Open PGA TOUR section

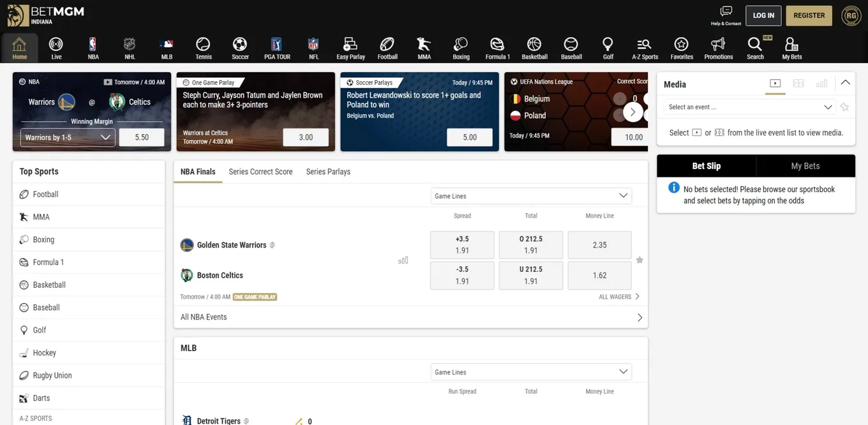pos(277,48)
